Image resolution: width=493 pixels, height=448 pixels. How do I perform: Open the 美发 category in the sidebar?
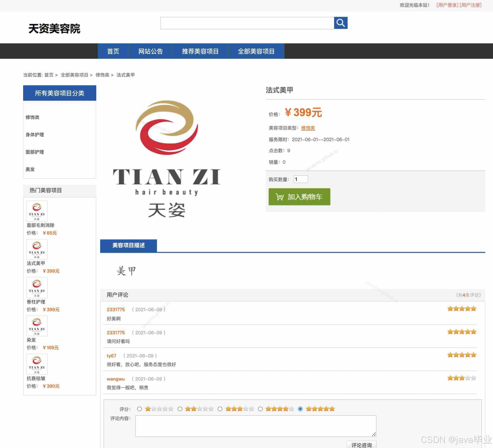pyautogui.click(x=30, y=169)
